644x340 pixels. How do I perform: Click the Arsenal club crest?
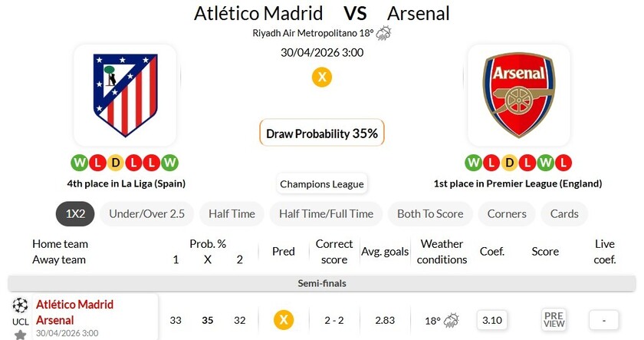(518, 95)
